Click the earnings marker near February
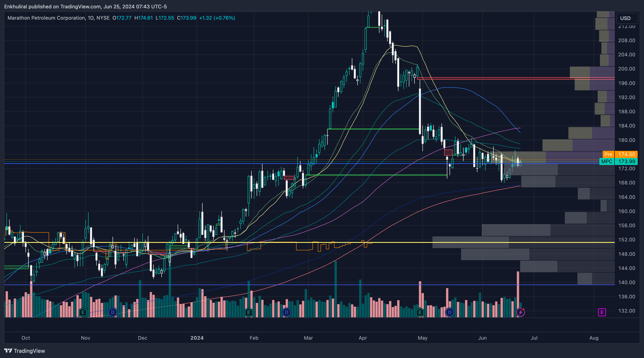The height and width of the screenshot is (358, 644). tap(248, 312)
